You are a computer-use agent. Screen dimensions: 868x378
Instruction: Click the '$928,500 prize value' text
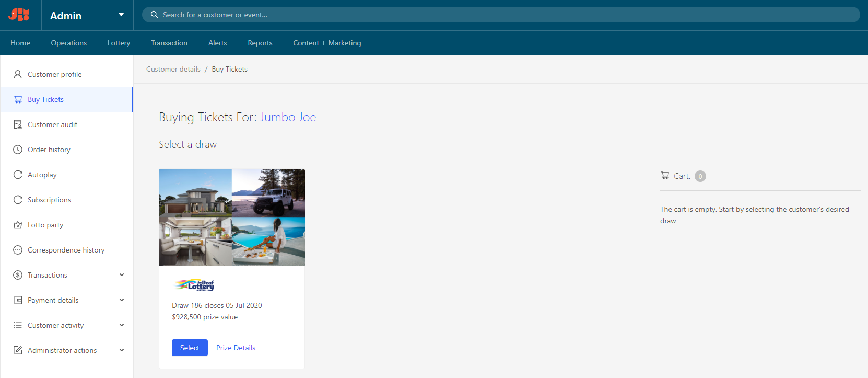[x=205, y=317]
